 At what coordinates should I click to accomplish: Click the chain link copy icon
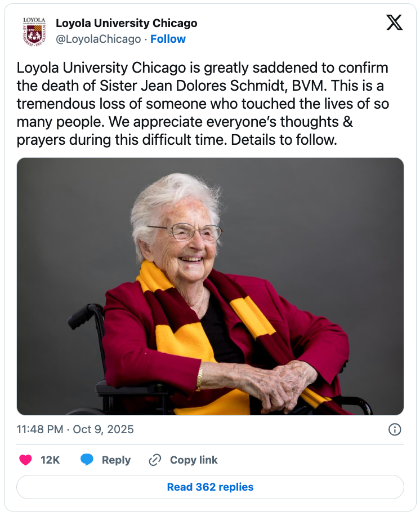tap(155, 460)
